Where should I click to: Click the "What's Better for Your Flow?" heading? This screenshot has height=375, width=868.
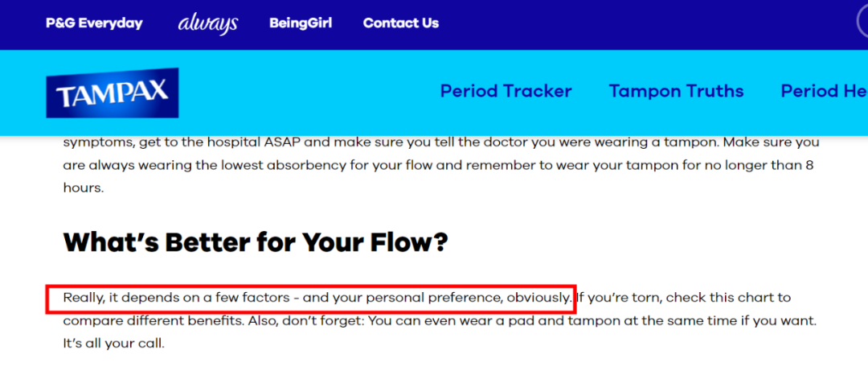point(256,242)
